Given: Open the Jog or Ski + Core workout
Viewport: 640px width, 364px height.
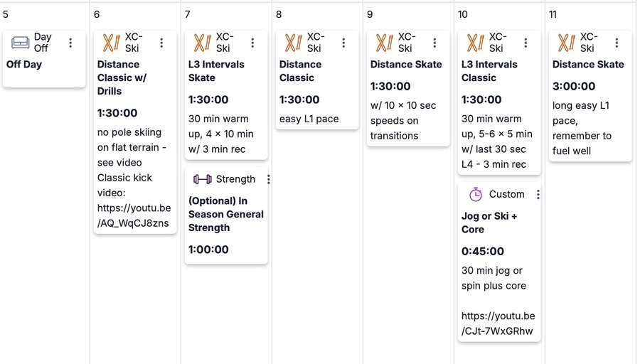Looking at the screenshot, I should point(489,223).
